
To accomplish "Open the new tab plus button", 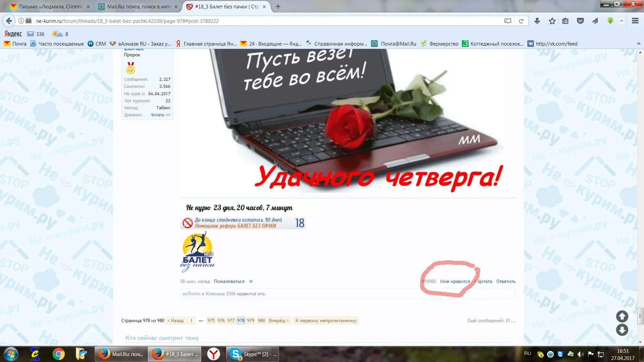I will click(x=278, y=6).
